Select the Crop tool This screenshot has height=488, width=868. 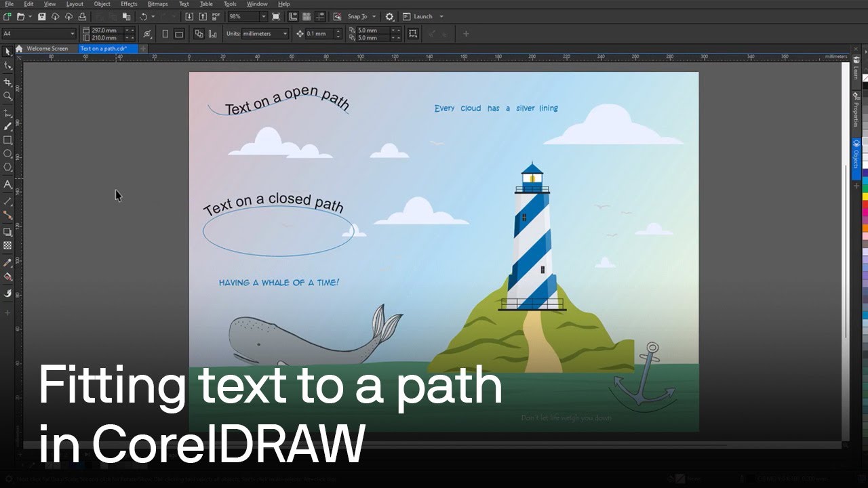7,82
